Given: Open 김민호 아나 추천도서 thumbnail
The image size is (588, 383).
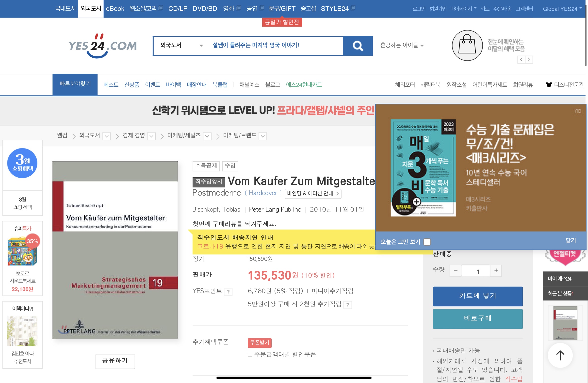Looking at the screenshot, I should click(x=22, y=331).
